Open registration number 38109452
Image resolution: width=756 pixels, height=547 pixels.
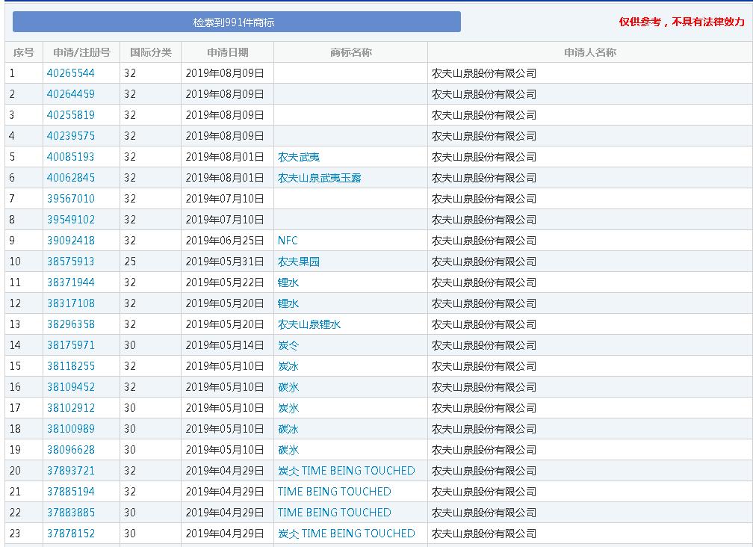(x=71, y=387)
